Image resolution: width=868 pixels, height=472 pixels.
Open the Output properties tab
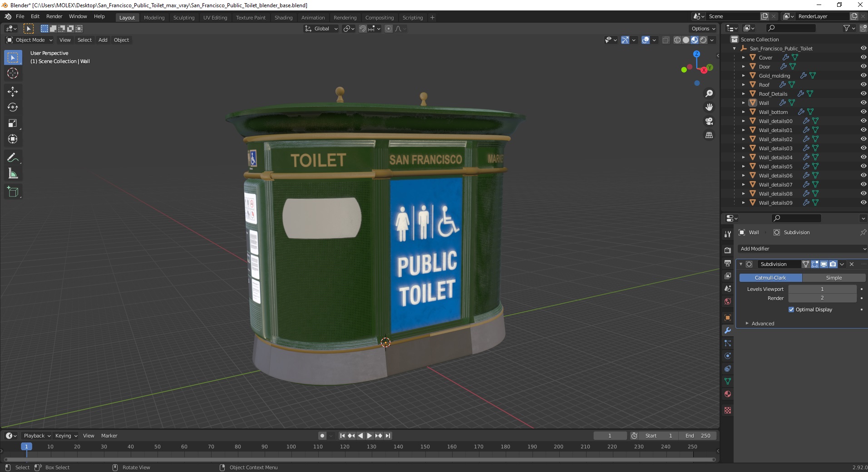coord(728,263)
